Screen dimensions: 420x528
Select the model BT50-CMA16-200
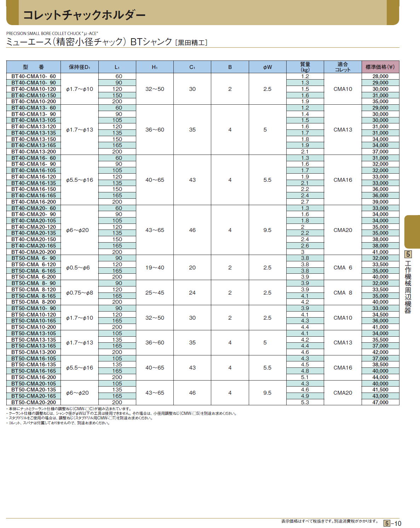point(34,377)
